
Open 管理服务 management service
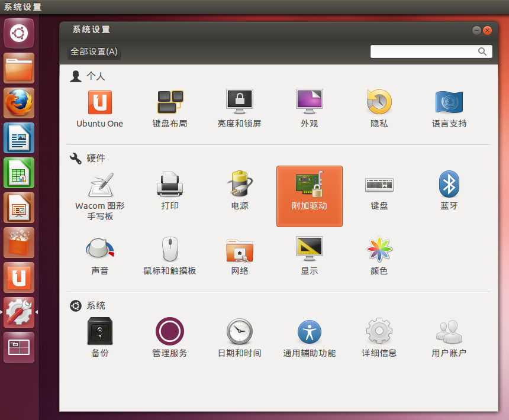click(170, 337)
